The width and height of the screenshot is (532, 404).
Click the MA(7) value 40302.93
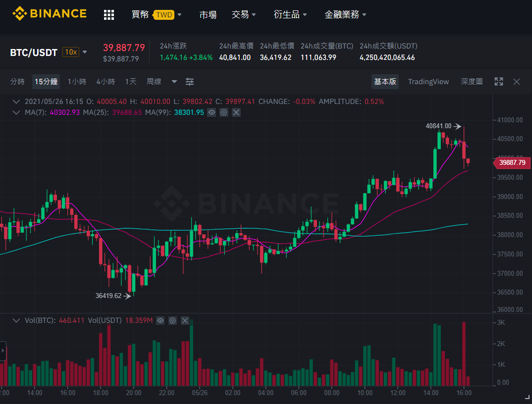point(64,112)
